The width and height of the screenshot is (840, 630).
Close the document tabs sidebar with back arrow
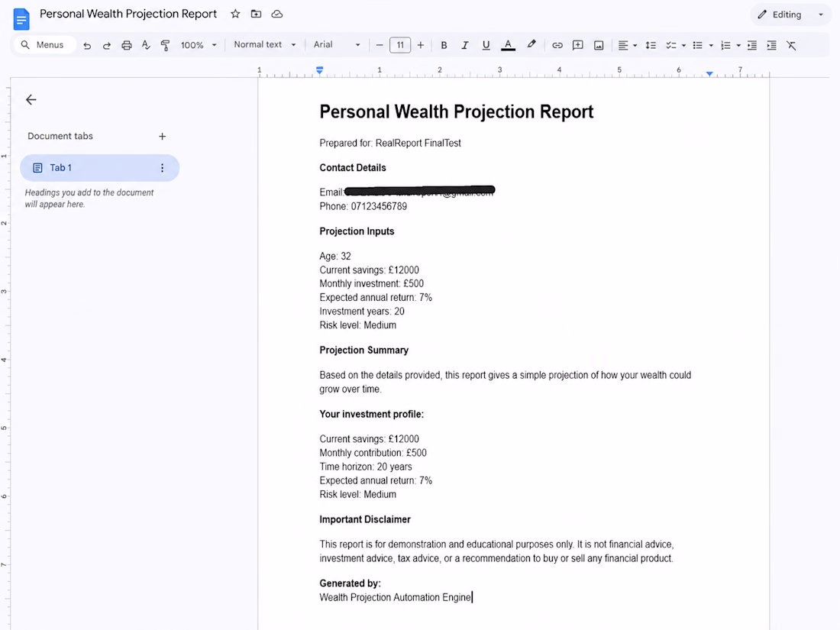(x=31, y=99)
